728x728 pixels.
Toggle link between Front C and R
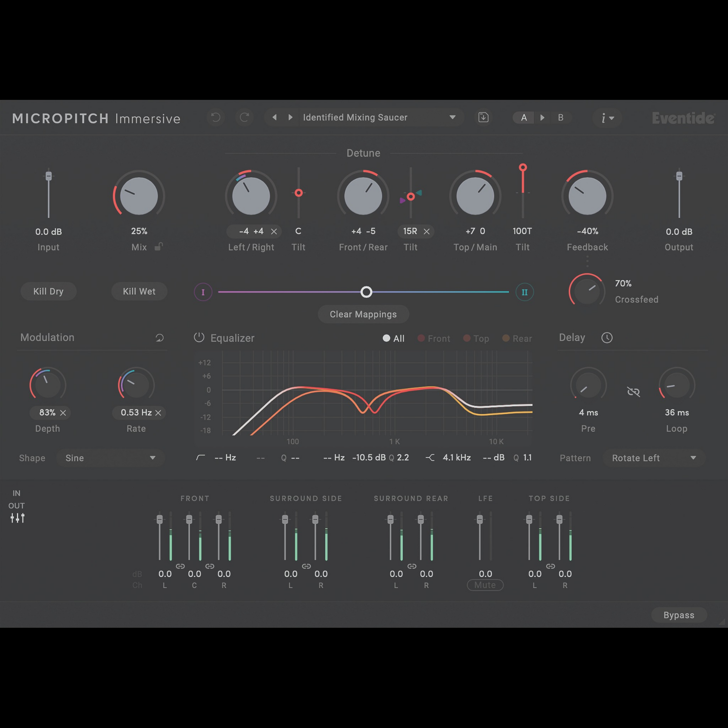210,566
